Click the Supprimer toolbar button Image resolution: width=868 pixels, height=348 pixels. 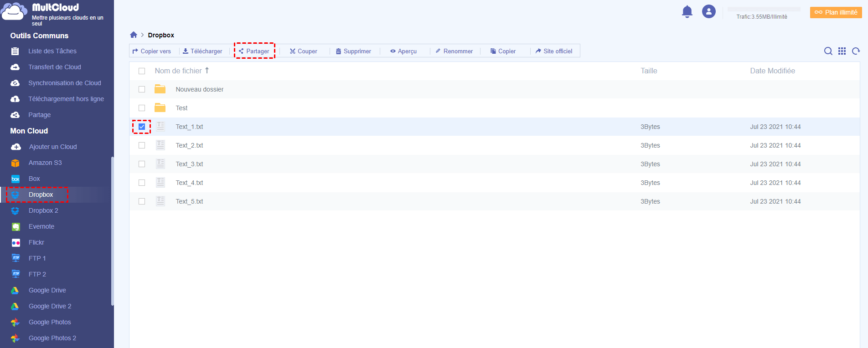pos(354,51)
